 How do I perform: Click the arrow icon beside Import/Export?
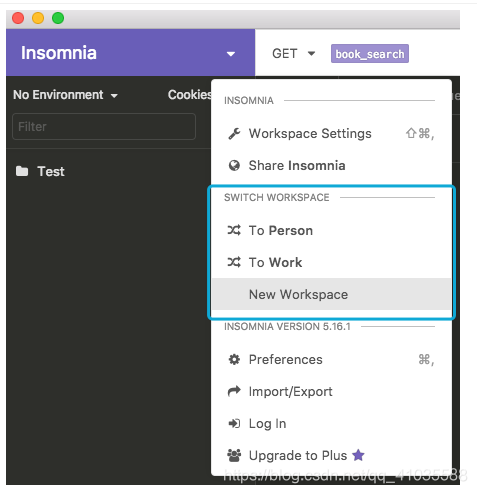click(234, 391)
